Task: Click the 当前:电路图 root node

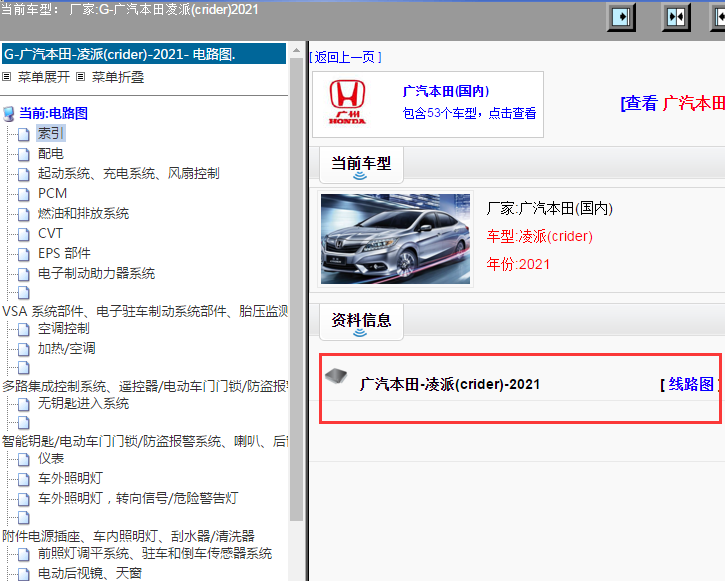Action: point(54,113)
